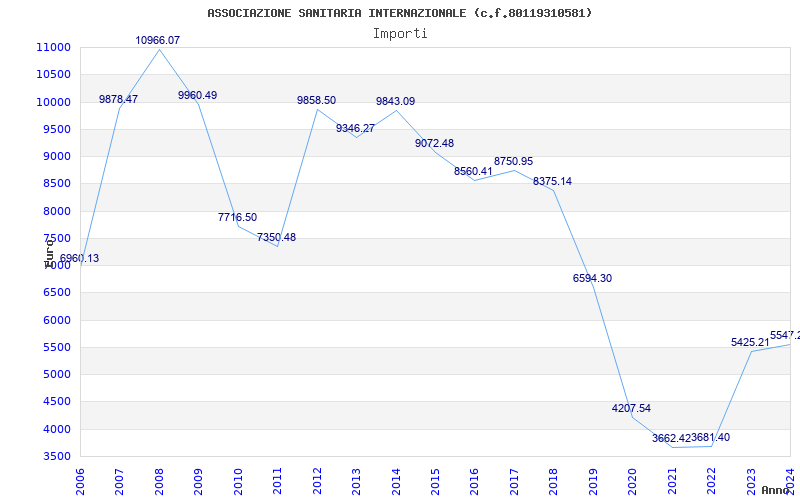Click the data label 8375.14
Viewport: 800px width, 500px height.
553,182
